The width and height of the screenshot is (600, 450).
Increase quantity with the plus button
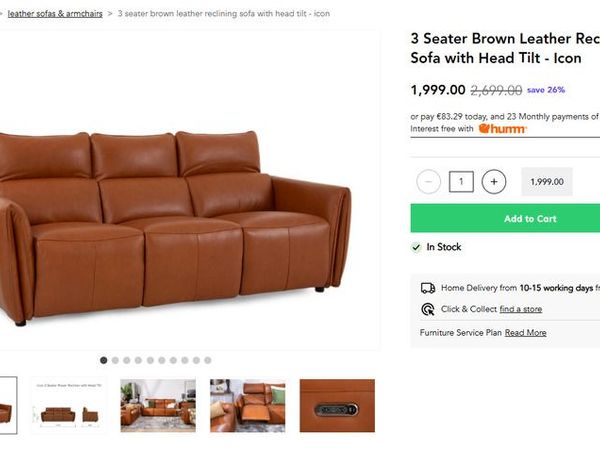point(494,181)
